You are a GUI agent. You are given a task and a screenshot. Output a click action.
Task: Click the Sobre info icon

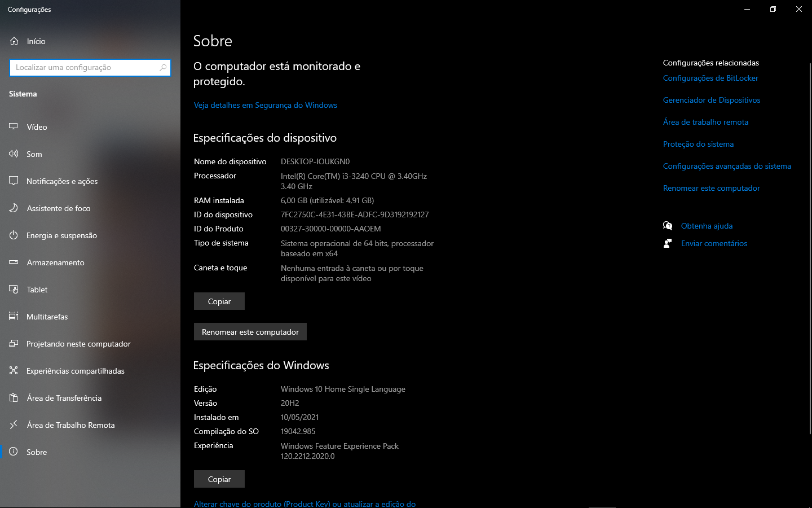pyautogui.click(x=14, y=452)
